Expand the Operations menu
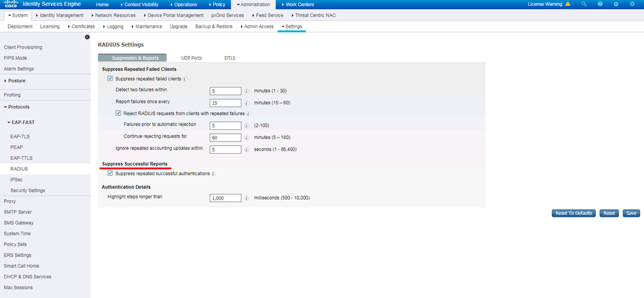This screenshot has height=298, width=644. coord(183,5)
